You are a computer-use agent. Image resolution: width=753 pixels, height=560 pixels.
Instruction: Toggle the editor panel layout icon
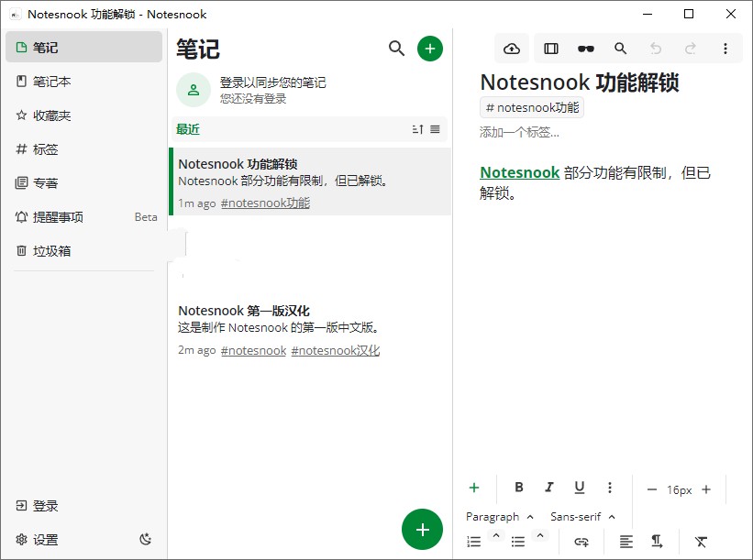point(551,49)
